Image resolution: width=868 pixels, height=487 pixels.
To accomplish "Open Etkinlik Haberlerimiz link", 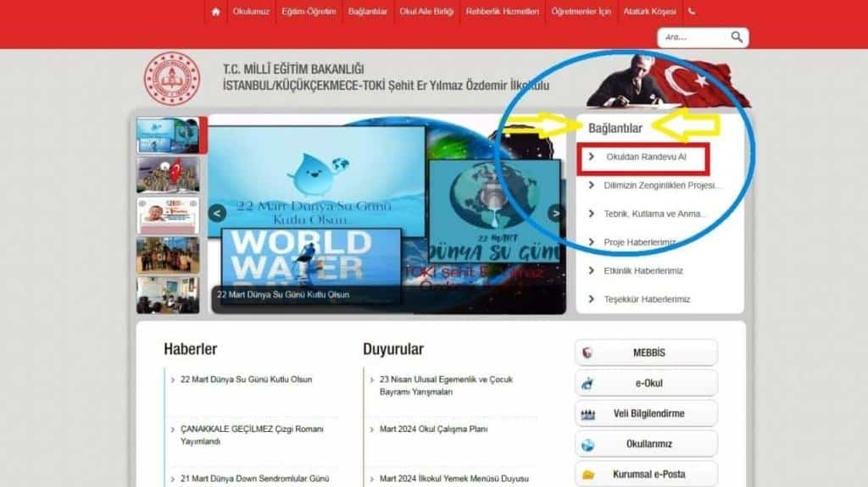I will point(643,271).
